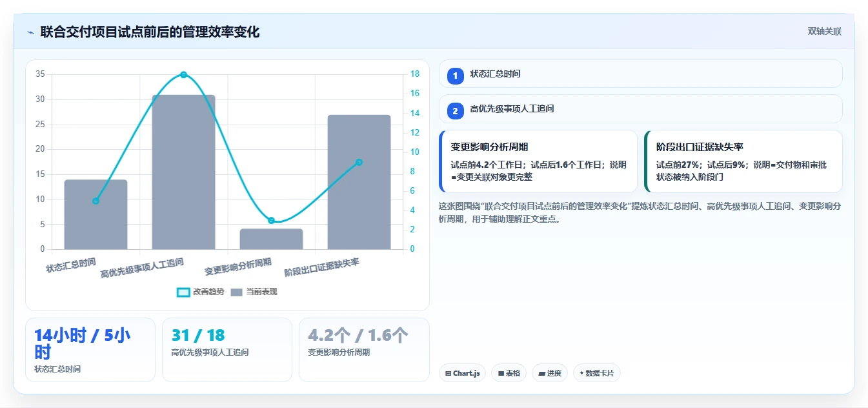Click the summary paragraph starting 这张图围绕
This screenshot has width=868, height=408.
pyautogui.click(x=639, y=212)
